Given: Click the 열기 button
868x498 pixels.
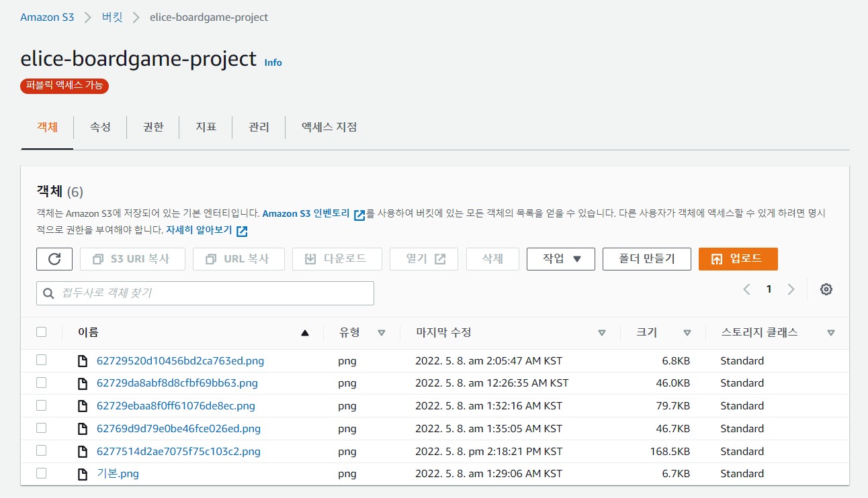Looking at the screenshot, I should coord(424,259).
